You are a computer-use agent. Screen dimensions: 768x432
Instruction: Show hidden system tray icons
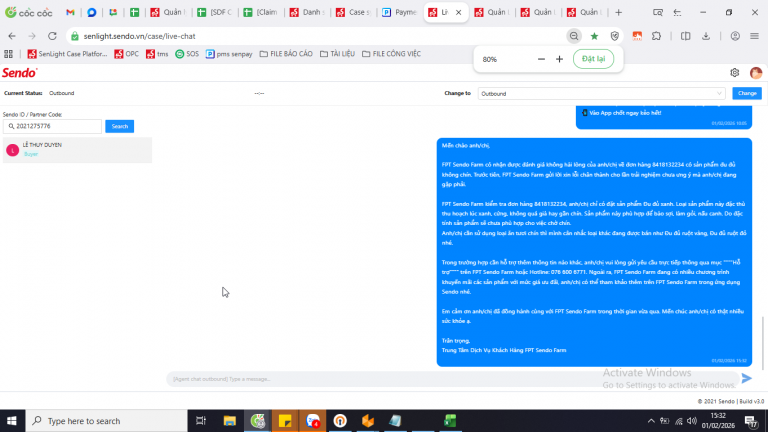(651, 421)
